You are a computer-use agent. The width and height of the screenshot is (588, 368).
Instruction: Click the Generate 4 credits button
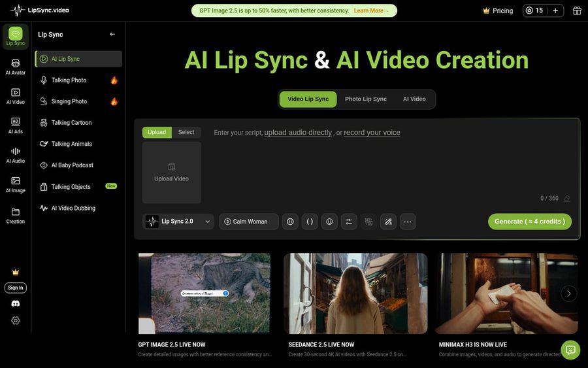[x=529, y=222]
